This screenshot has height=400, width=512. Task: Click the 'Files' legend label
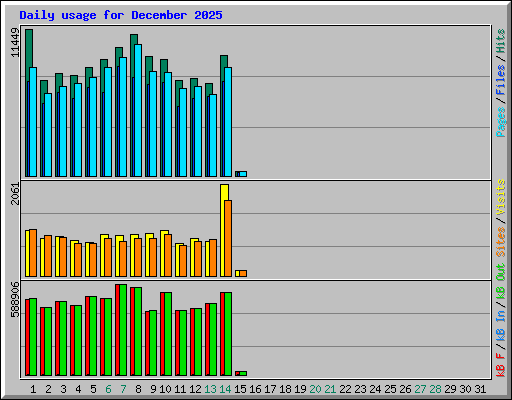[x=500, y=80]
